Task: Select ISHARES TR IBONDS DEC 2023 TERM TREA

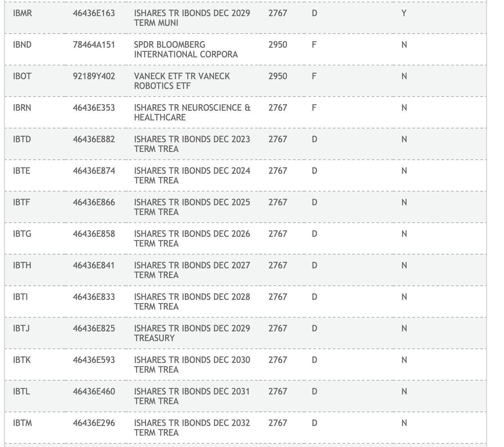Action: click(192, 144)
